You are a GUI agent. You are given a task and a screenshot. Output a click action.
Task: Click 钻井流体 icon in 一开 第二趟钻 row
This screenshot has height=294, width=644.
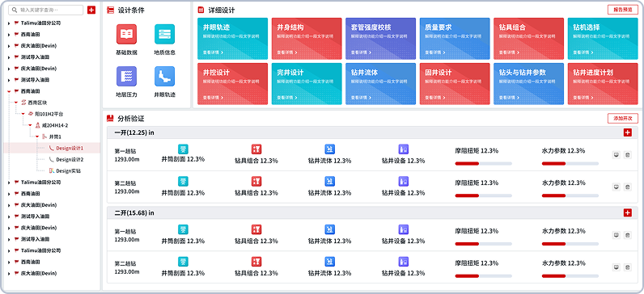pyautogui.click(x=330, y=181)
